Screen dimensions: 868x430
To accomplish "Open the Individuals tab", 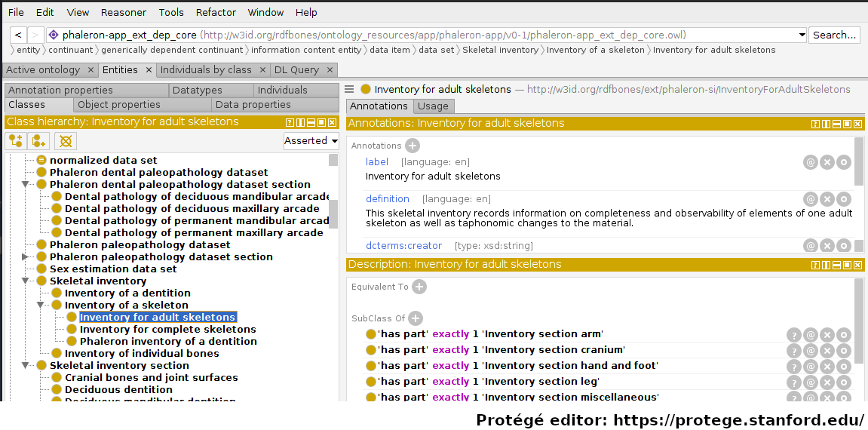I will point(296,91).
